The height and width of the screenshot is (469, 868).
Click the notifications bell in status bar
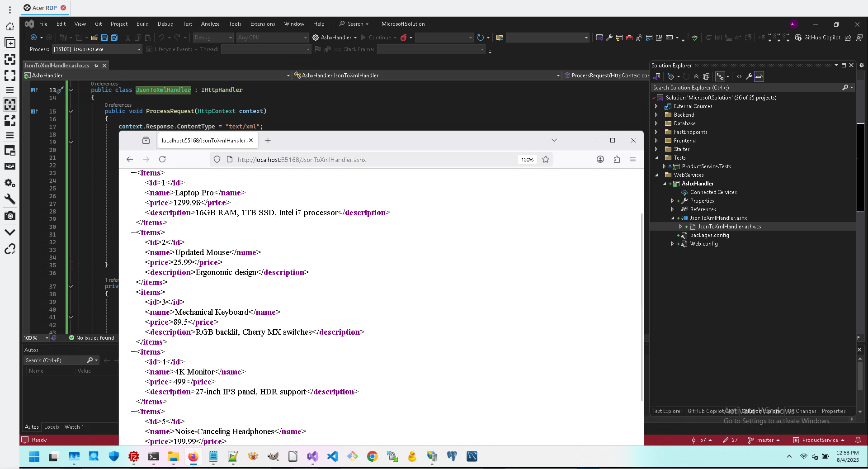[x=858, y=440]
